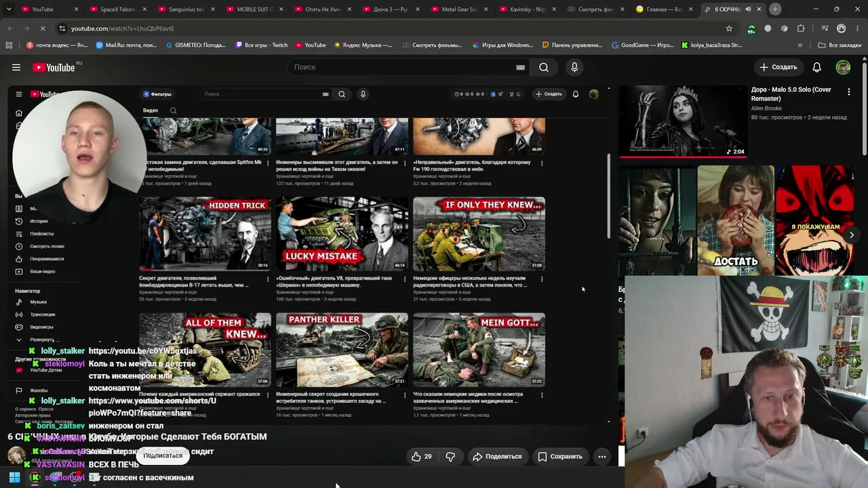868x488 pixels.
Task: Open Chrome media controls
Action: (825, 28)
